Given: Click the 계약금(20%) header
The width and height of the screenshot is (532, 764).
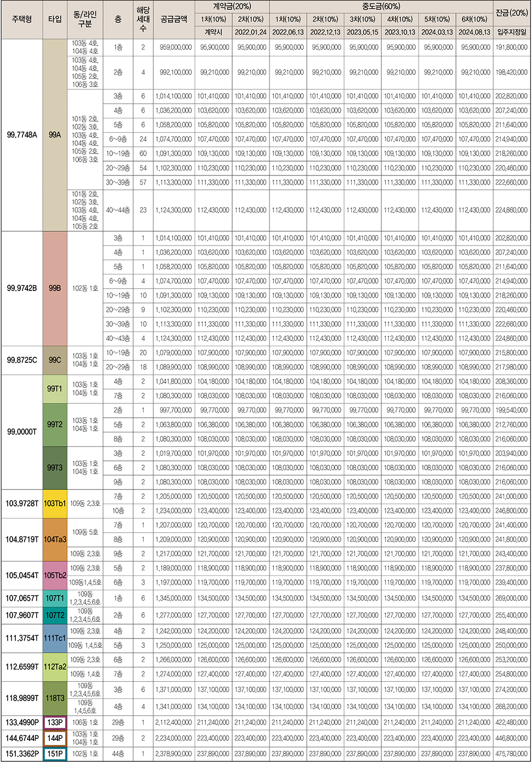Looking at the screenshot, I should (x=232, y=7).
